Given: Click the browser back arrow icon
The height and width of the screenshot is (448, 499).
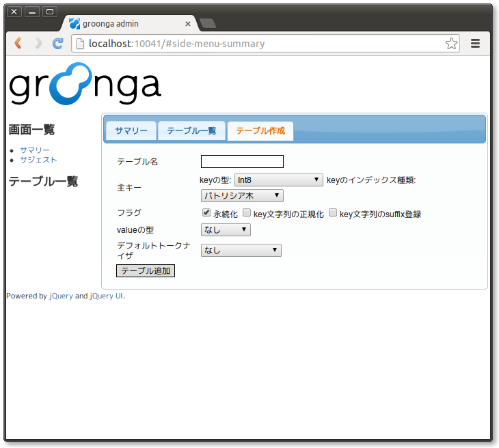Looking at the screenshot, I should (x=18, y=44).
